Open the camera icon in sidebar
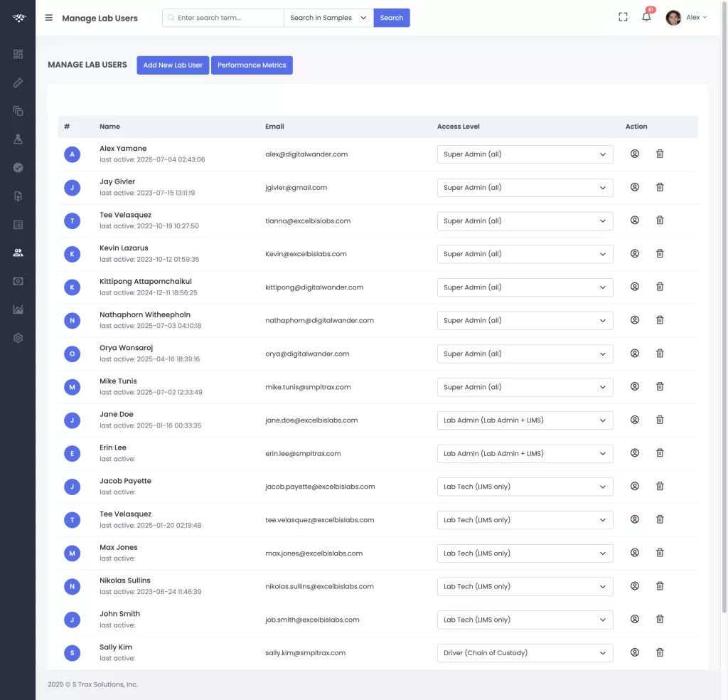Image resolution: width=728 pixels, height=700 pixels. click(18, 281)
